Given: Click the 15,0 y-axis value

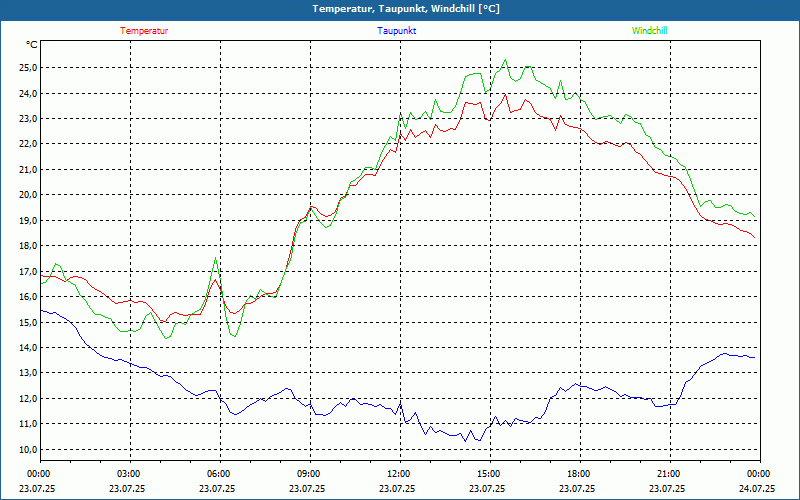Looking at the screenshot, I should tap(29, 322).
